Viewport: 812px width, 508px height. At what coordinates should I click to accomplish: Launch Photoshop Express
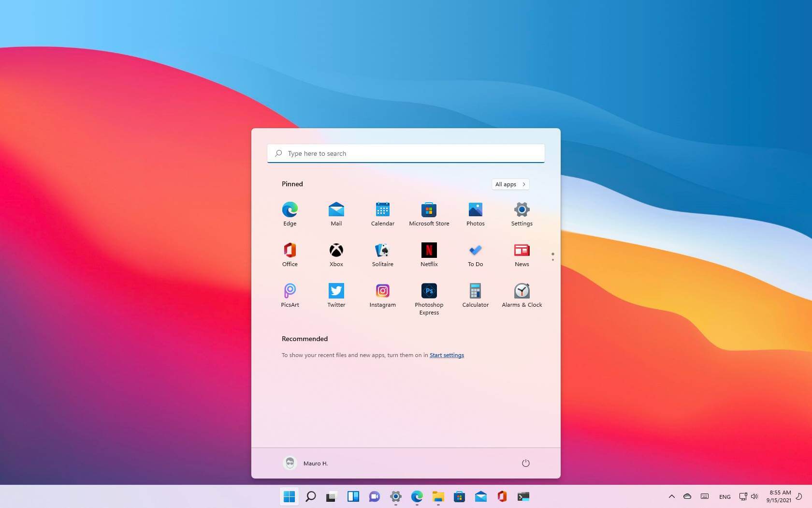(x=429, y=291)
